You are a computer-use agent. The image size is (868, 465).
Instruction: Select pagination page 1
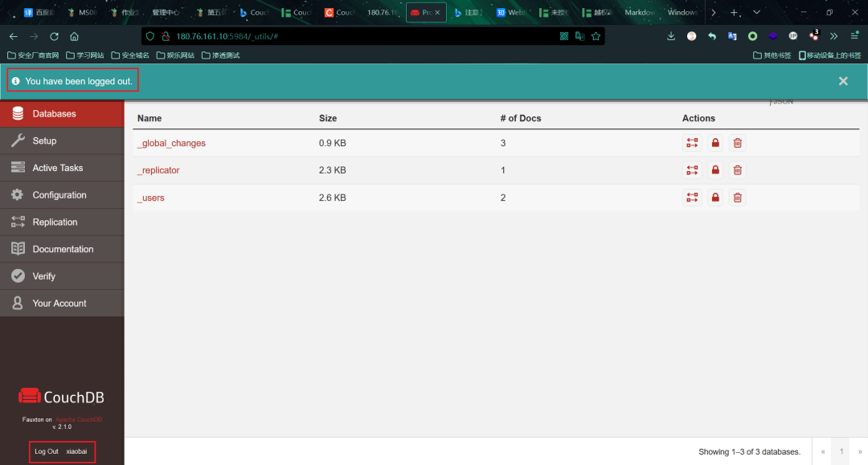coord(841,451)
